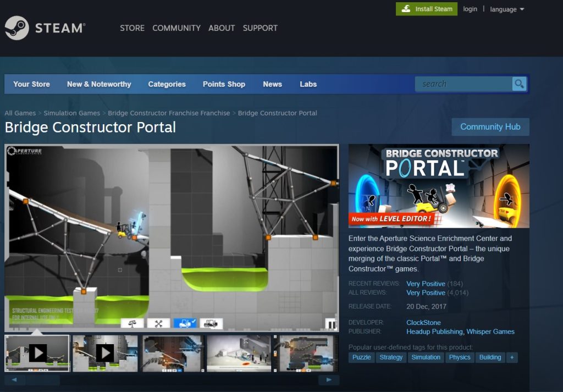This screenshot has height=392, width=563.
Task: Open the Categories menu
Action: coord(167,84)
